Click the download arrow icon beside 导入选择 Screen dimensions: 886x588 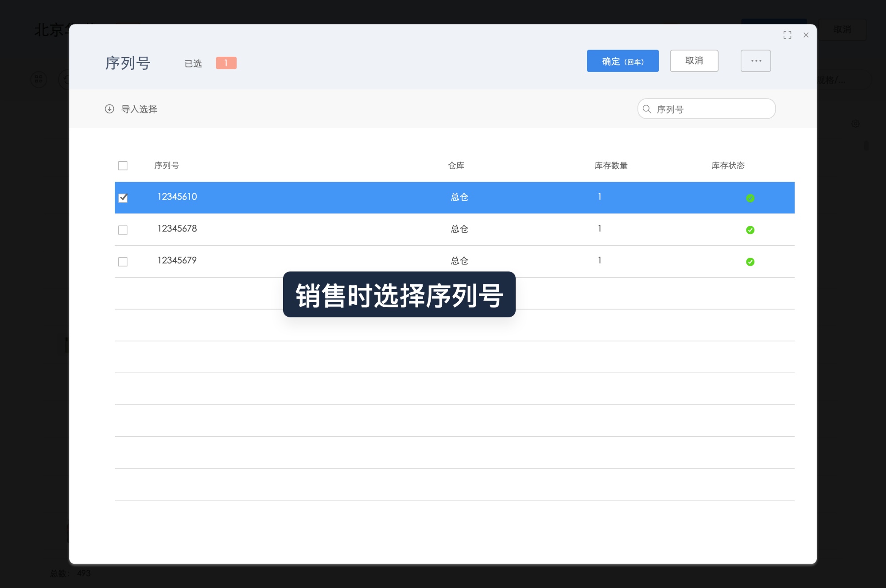coord(109,109)
